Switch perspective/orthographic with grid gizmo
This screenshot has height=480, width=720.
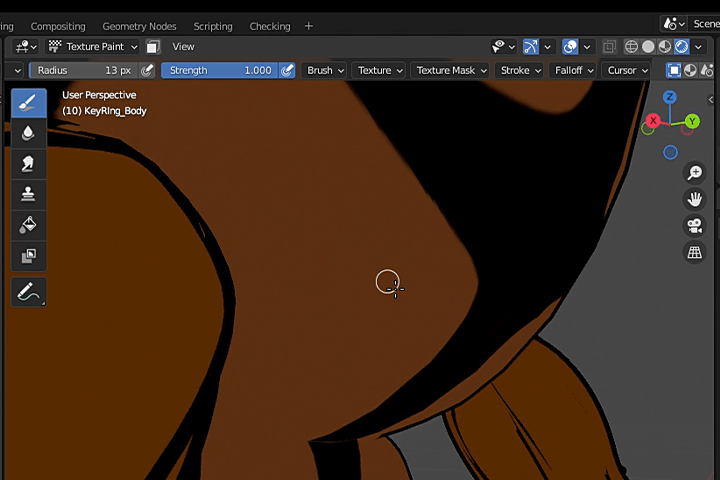tap(694, 252)
